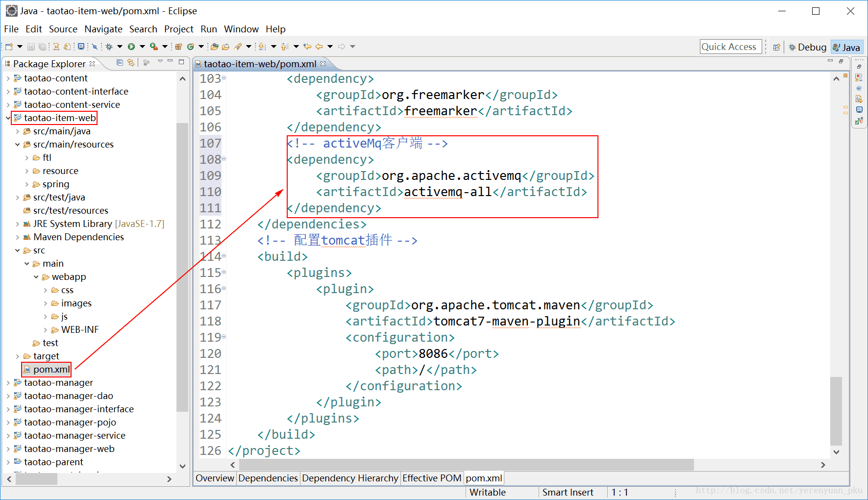Collapse the webapp folder node
Viewport: 868px width, 500px height.
pyautogui.click(x=36, y=276)
